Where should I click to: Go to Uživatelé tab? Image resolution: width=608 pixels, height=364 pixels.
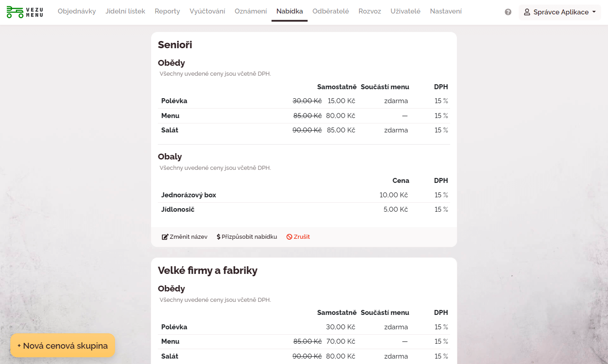(405, 11)
